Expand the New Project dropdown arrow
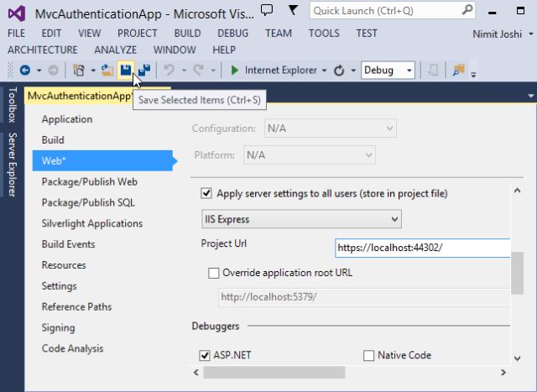Screen dimensions: 537x392 (93, 71)
